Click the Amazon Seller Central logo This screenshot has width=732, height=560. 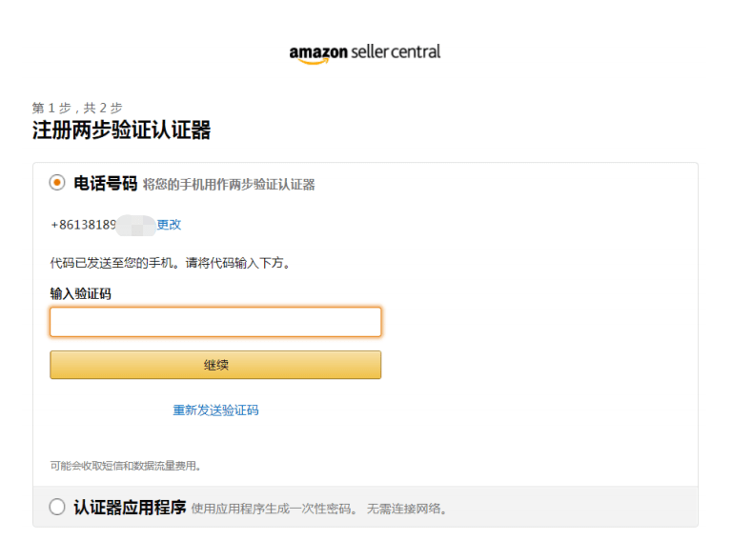(365, 53)
